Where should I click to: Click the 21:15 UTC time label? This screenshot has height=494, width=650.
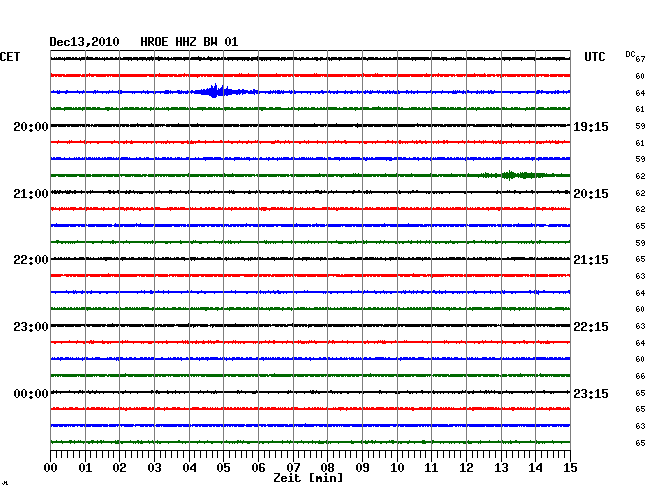point(591,260)
